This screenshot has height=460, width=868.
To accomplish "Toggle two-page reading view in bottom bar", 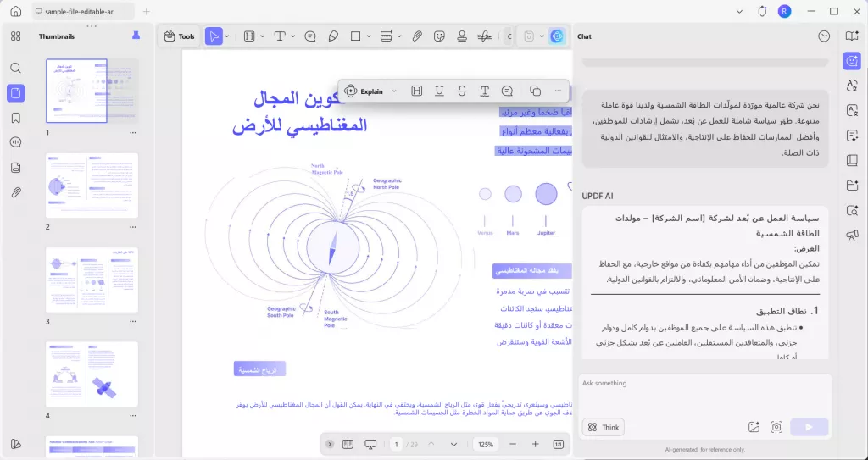I will pyautogui.click(x=348, y=444).
